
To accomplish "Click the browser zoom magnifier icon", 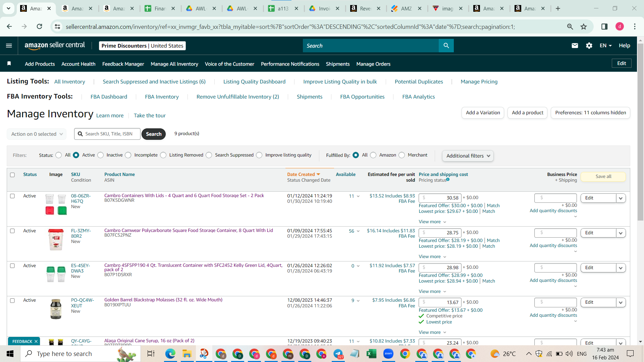I will 570,26.
